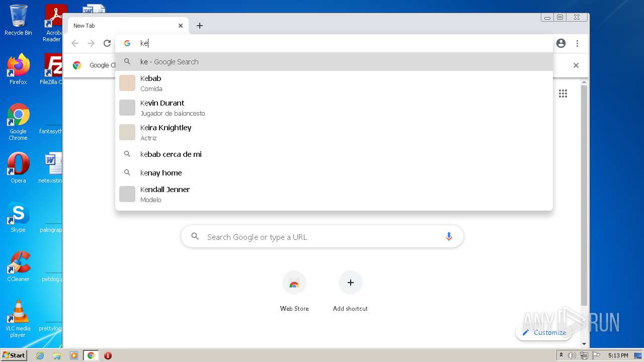Go back using the back arrow
The width and height of the screenshot is (644, 362).
pos(75,43)
